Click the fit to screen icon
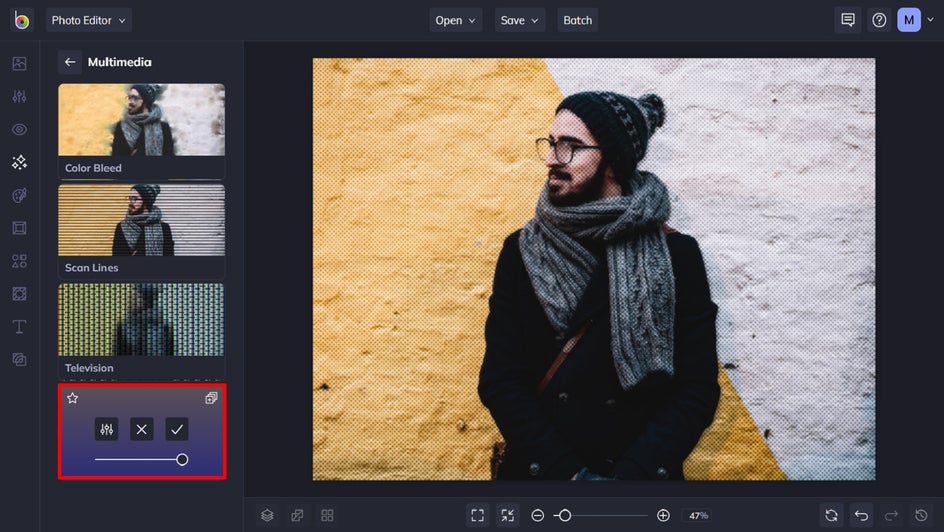Viewport: 944px width, 532px height. [477, 515]
